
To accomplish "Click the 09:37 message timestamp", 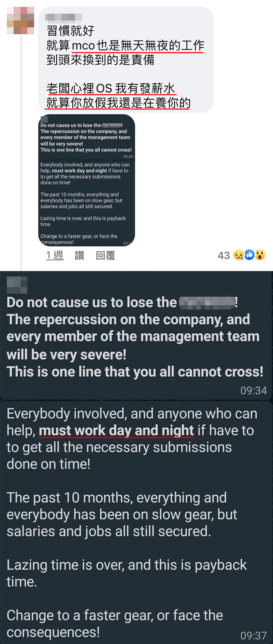I will point(254,636).
